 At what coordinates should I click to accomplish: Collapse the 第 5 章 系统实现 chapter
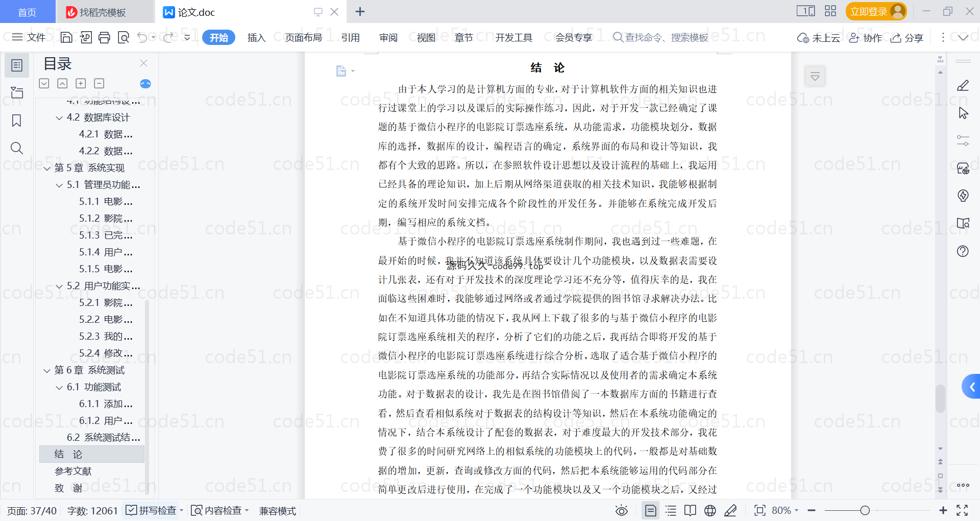pos(47,168)
